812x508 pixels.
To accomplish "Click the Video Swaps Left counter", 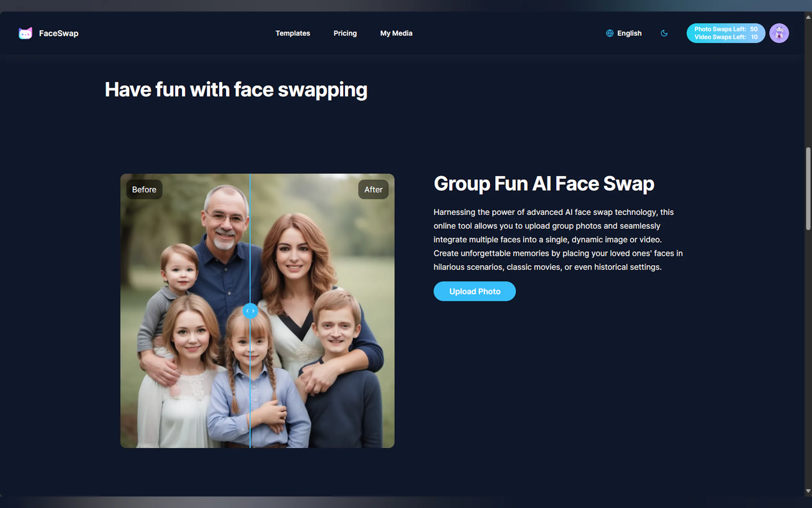I will [725, 37].
